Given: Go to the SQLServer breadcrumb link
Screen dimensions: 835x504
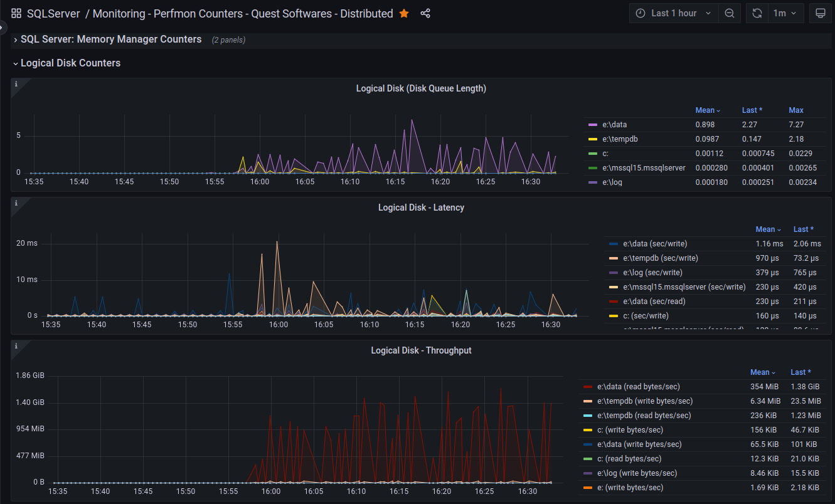Looking at the screenshot, I should tap(53, 13).
